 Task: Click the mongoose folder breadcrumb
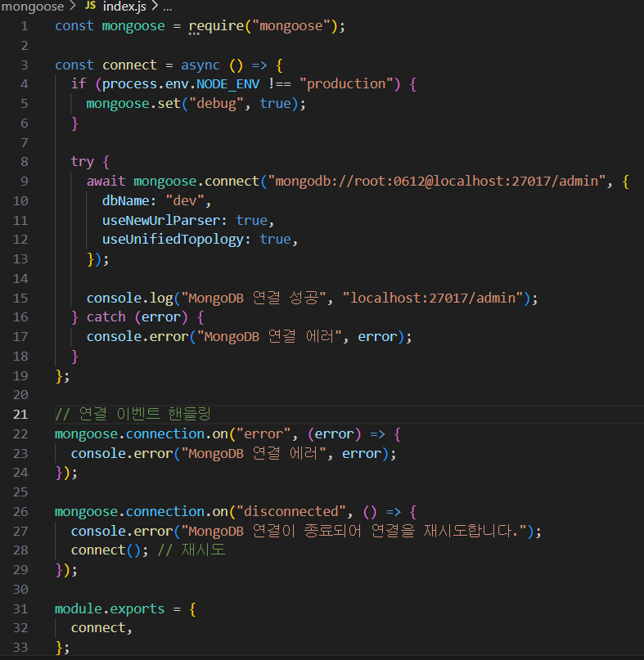click(33, 7)
